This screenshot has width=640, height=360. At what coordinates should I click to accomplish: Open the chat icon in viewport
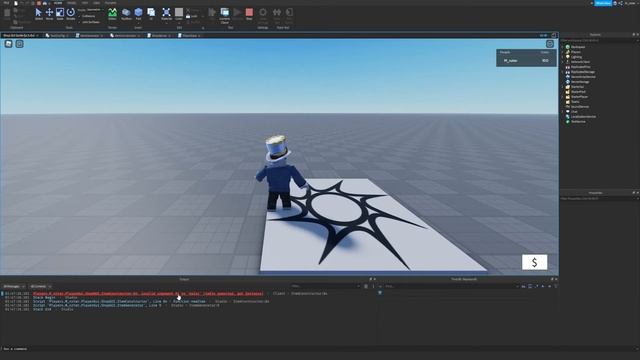19,44
